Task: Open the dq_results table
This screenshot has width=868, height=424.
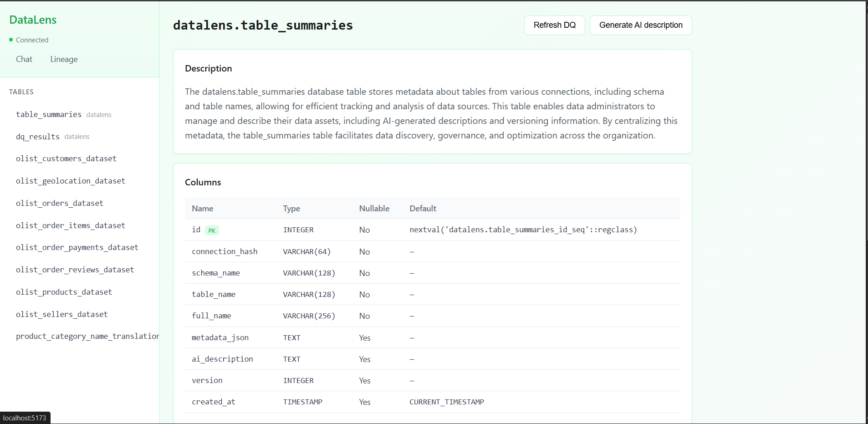Action: [37, 136]
